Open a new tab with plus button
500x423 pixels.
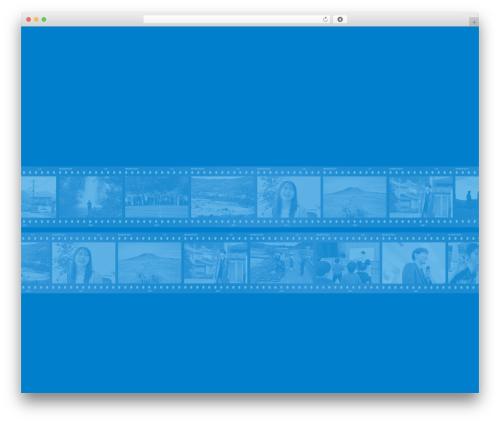pyautogui.click(x=474, y=22)
